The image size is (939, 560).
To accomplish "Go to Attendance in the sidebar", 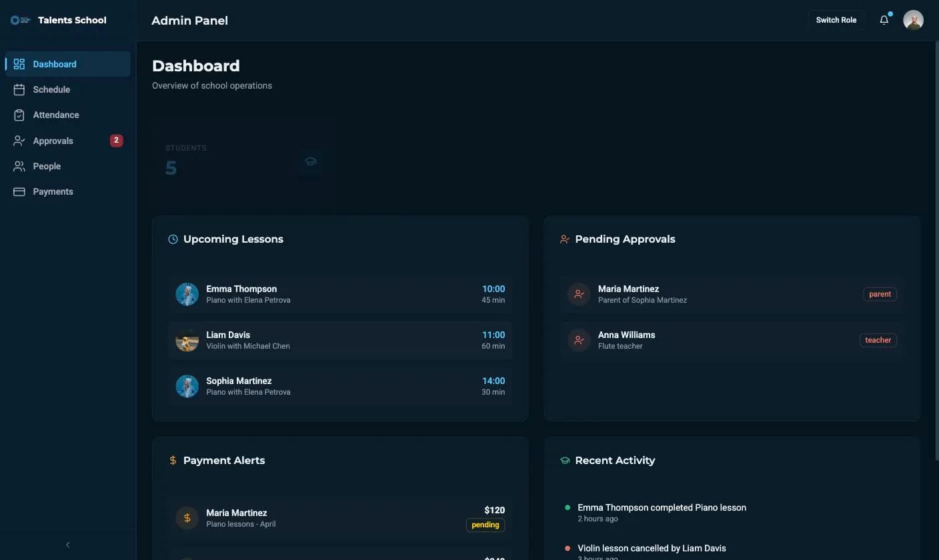I will (68, 115).
